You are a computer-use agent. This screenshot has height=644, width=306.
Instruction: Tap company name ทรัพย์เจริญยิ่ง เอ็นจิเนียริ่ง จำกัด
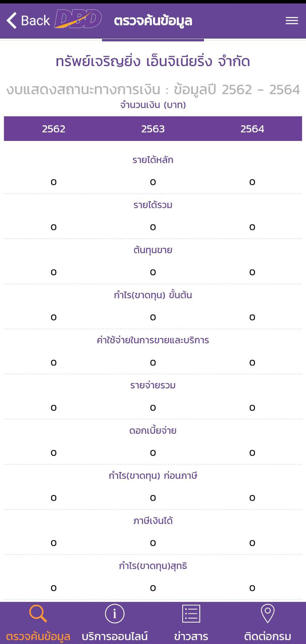click(153, 61)
